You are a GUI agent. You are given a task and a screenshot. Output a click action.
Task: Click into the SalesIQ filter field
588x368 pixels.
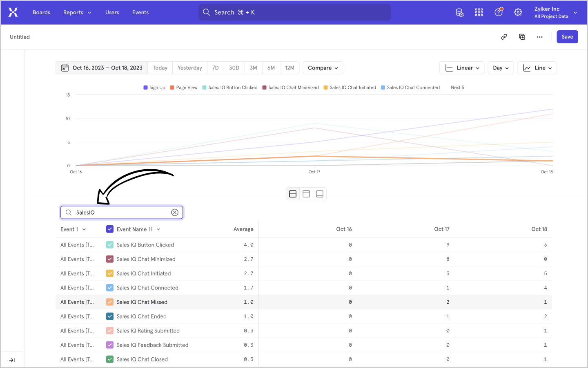(122, 212)
